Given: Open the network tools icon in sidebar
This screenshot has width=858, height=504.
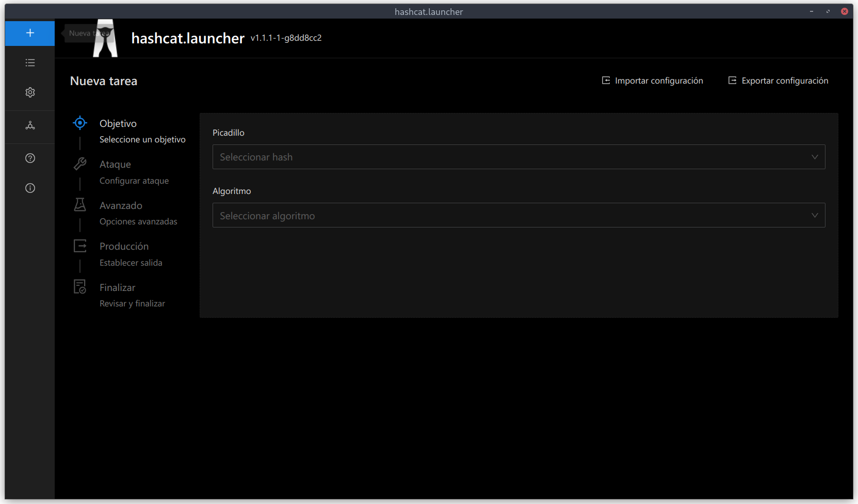Looking at the screenshot, I should click(30, 125).
